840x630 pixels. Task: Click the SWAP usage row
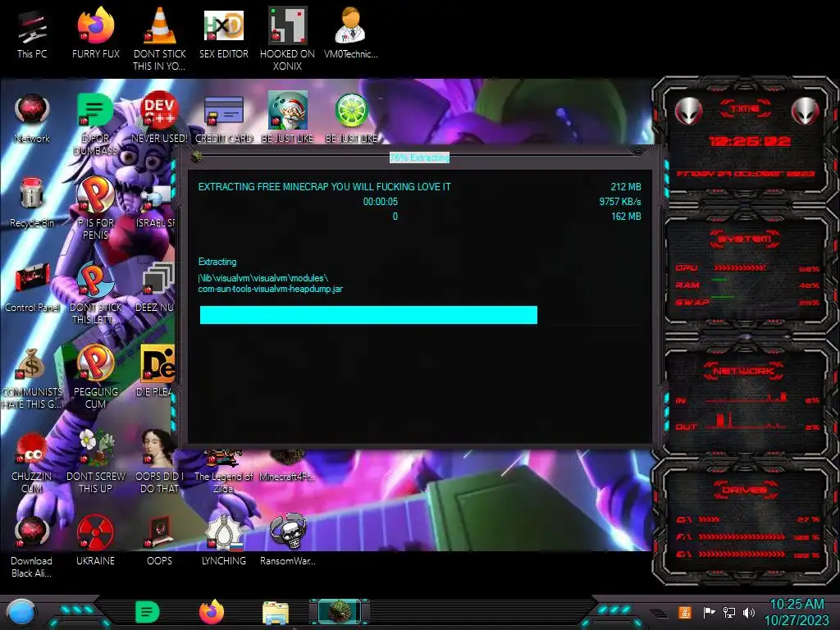tap(747, 302)
